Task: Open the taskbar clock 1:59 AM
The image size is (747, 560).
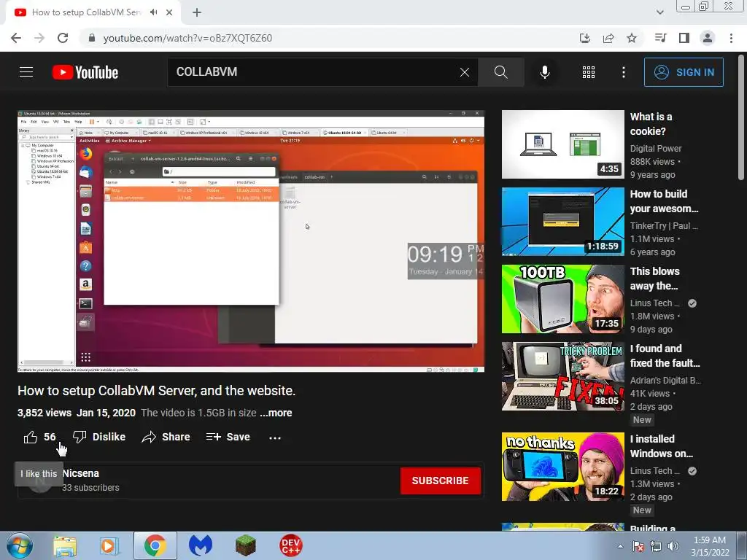Action: coord(710,546)
